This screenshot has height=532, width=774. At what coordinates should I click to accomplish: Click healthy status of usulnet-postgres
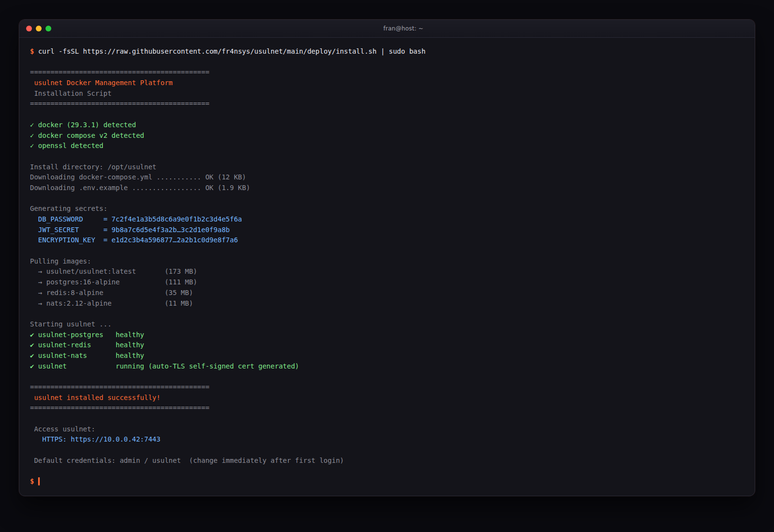click(x=130, y=335)
